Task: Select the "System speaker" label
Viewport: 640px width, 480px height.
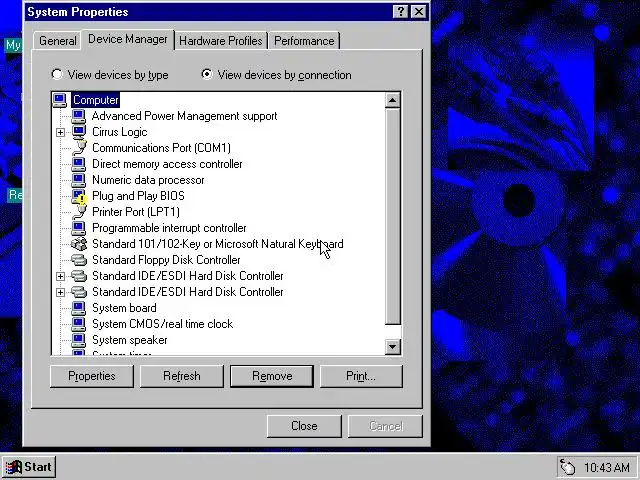Action: pyautogui.click(x=129, y=340)
